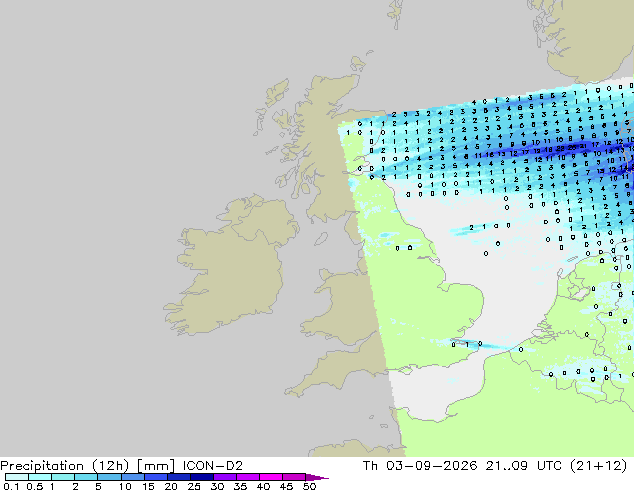Image resolution: width=634 pixels, height=490 pixels.
Task: Click the 40–45 mm bright magenta swatch
Action: (x=271, y=477)
